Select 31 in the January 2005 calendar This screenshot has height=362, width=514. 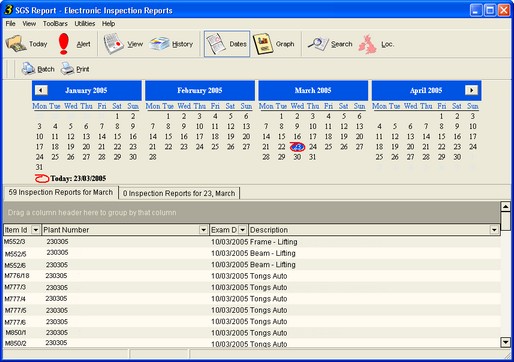39,167
